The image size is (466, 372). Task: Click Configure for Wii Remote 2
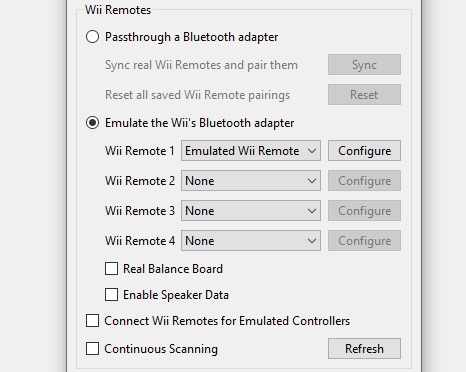[364, 181]
